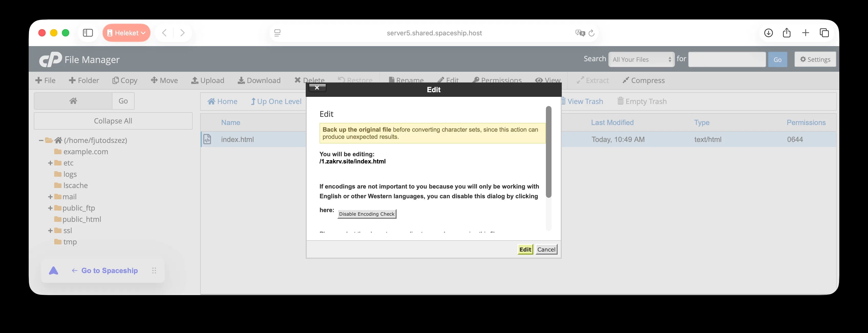
Task: Click the Download toolbar icon
Action: [x=241, y=80]
